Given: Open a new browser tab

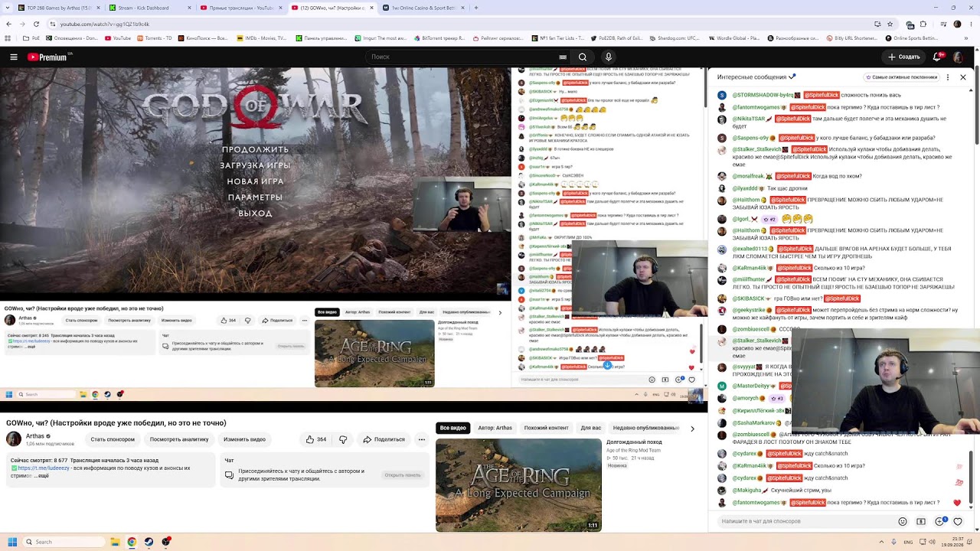Looking at the screenshot, I should [x=476, y=8].
